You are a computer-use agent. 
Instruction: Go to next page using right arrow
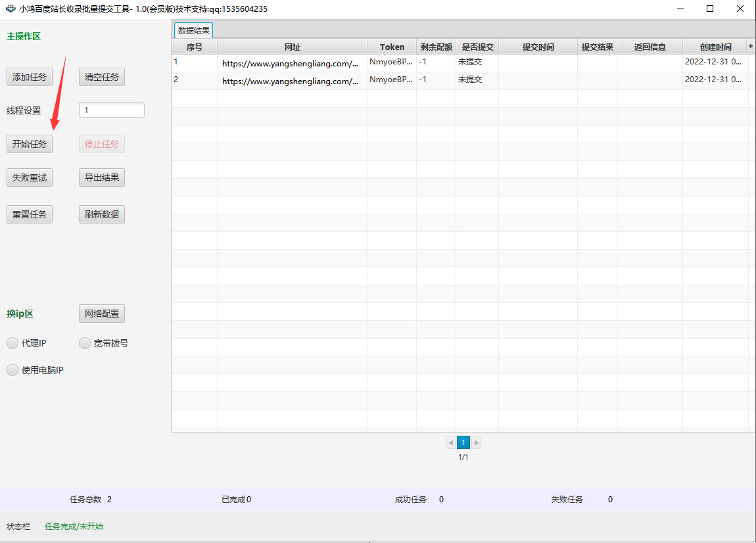tap(476, 442)
